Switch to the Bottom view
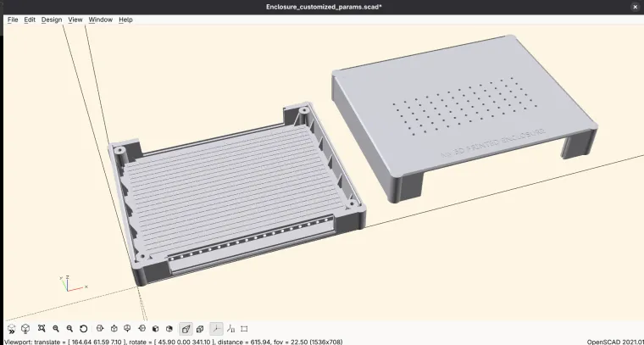 (x=128, y=329)
